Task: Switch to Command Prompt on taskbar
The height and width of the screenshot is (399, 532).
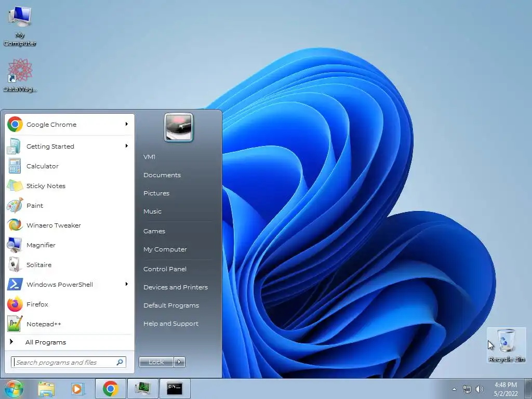Action: click(175, 389)
